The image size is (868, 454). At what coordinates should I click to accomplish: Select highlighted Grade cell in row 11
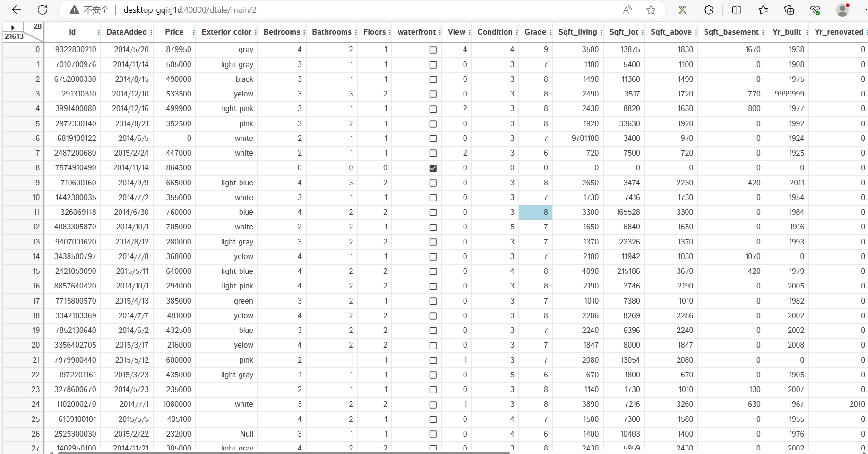click(x=536, y=212)
